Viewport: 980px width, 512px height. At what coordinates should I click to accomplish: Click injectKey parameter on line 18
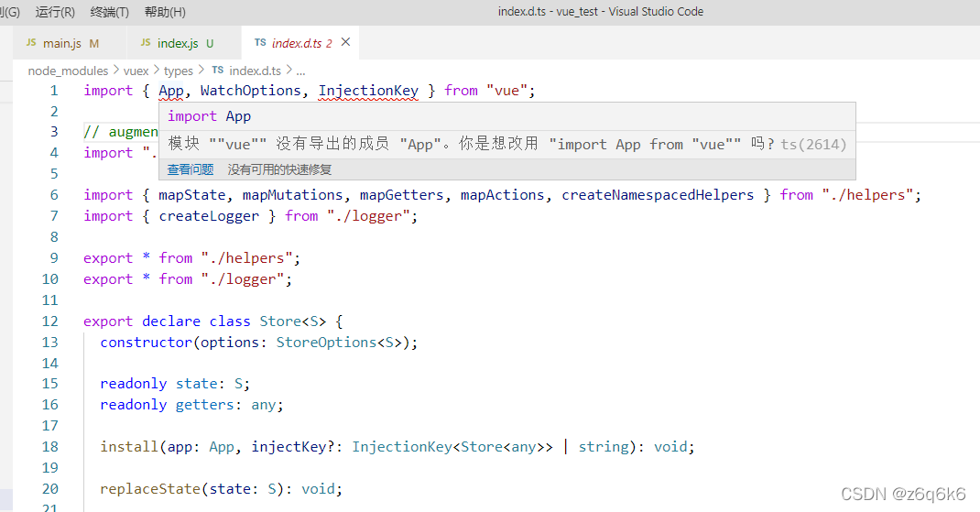pos(289,447)
